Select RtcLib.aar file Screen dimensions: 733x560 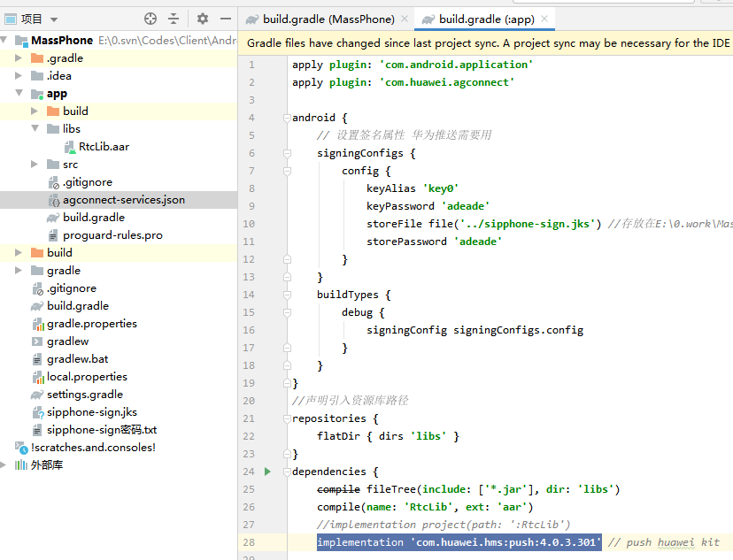104,147
